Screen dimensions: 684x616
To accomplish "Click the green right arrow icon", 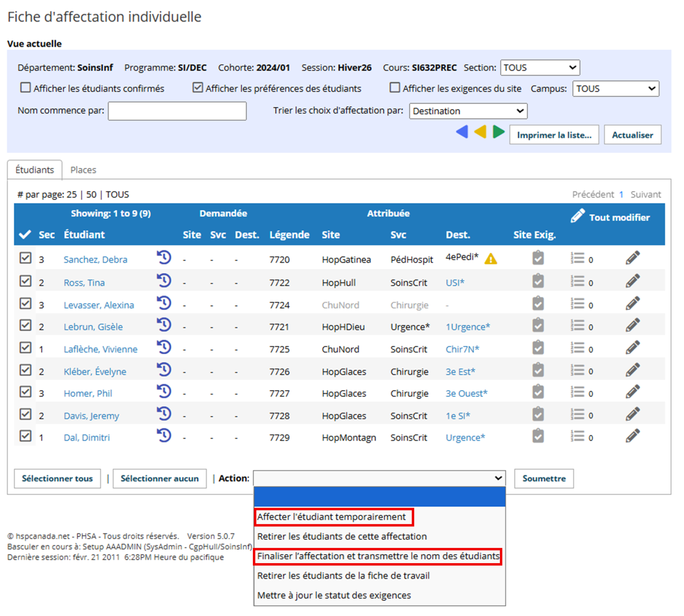I will (x=498, y=132).
